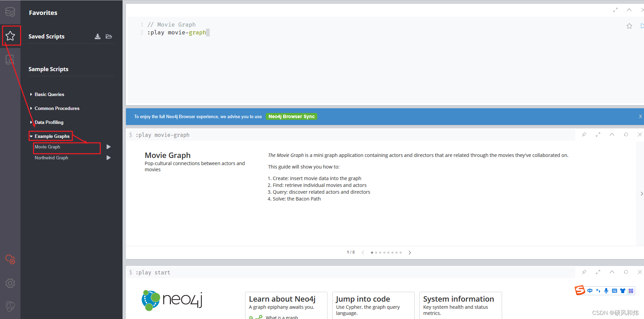Screen dimensions: 644x319
Task: Open the Favorites star sidebar icon
Action: point(10,36)
